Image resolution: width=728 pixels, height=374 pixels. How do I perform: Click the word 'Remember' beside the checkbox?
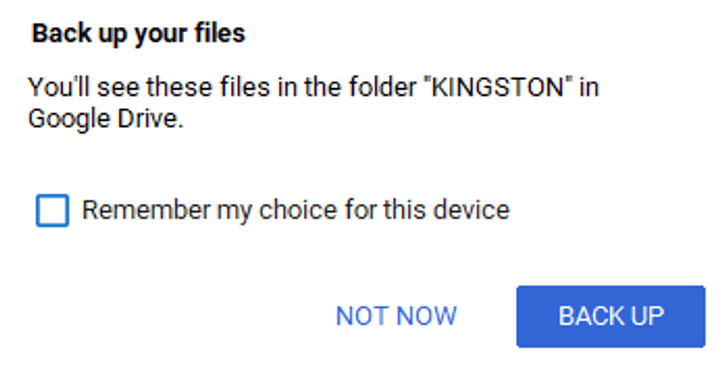(x=146, y=210)
